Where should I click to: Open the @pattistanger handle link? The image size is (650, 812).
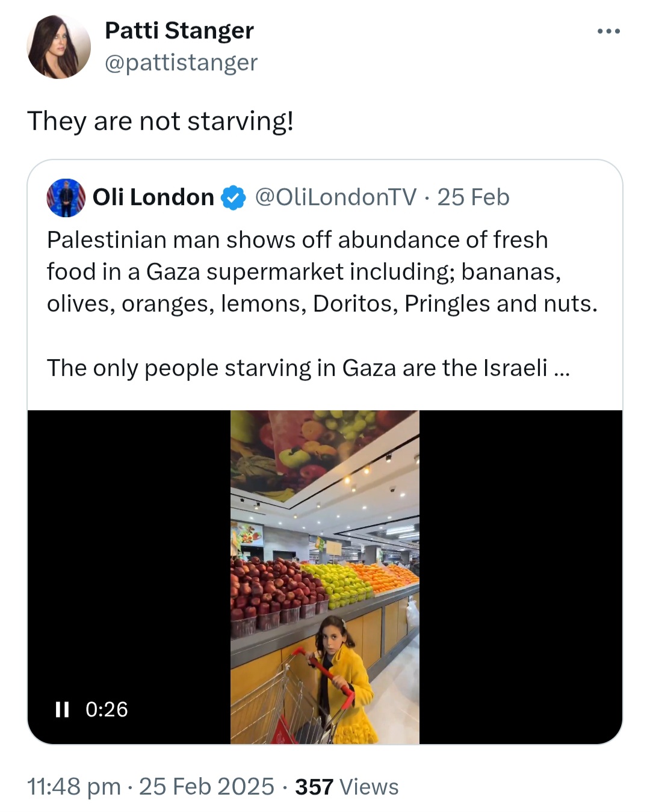(181, 63)
